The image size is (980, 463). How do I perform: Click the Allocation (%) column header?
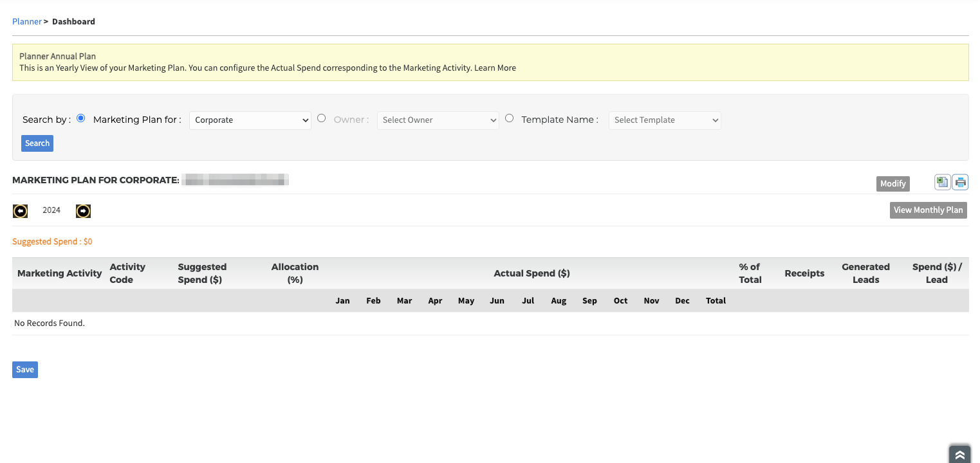(x=295, y=273)
